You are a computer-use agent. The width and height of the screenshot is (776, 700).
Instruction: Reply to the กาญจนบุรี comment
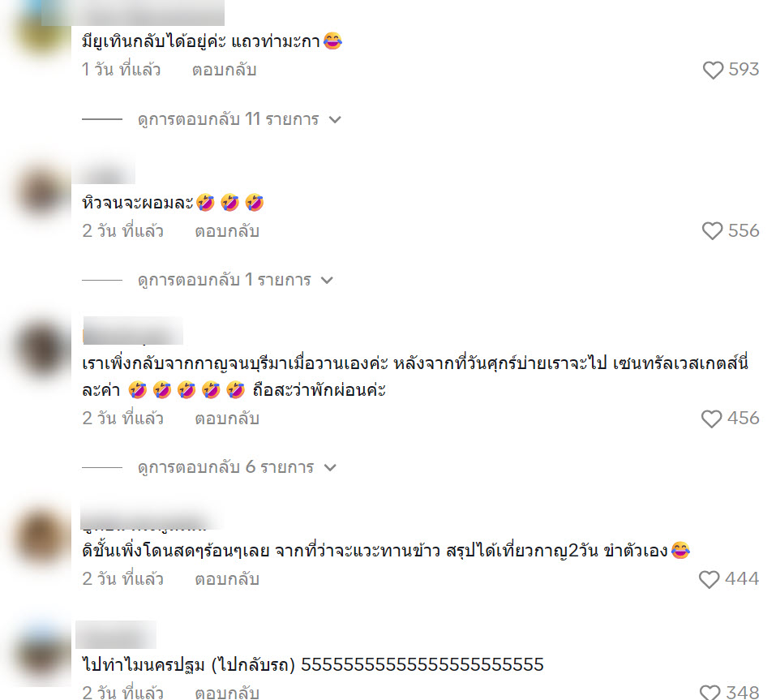tap(227, 419)
